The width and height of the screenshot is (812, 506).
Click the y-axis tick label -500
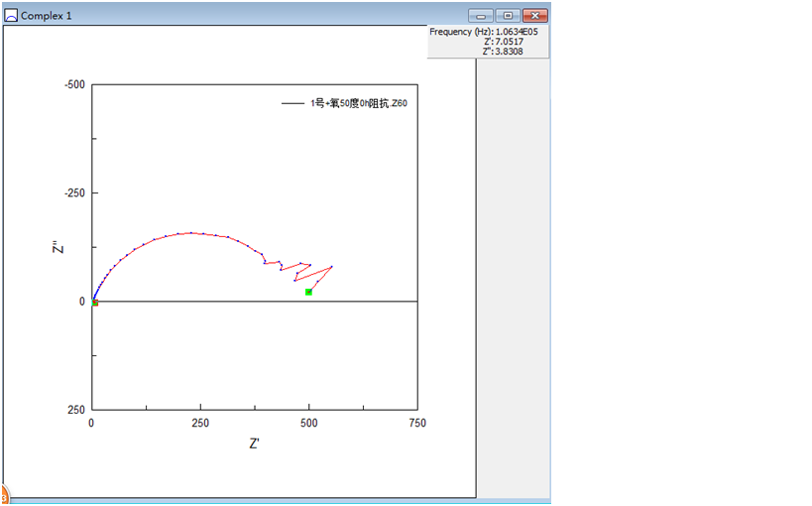point(74,84)
